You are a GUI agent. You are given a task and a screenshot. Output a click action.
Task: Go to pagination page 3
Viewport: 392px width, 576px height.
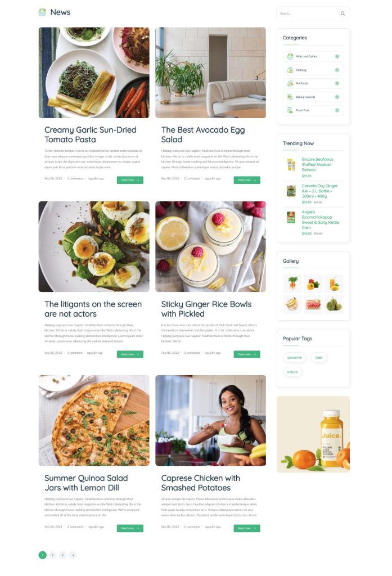tap(63, 555)
